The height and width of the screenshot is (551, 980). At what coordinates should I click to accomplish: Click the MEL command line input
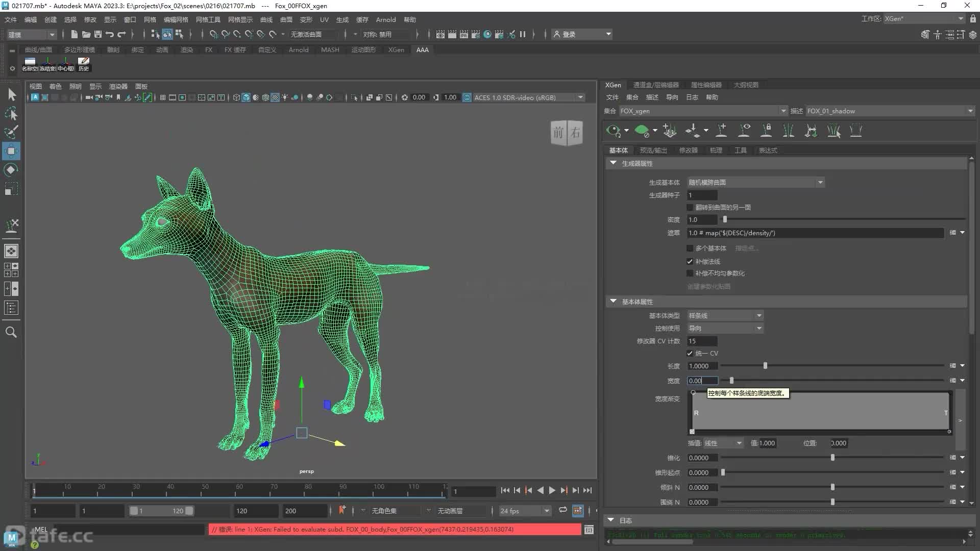click(x=129, y=530)
